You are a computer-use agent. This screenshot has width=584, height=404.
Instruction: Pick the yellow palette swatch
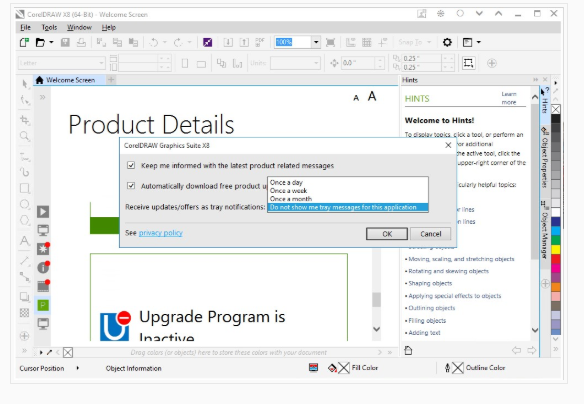click(556, 249)
